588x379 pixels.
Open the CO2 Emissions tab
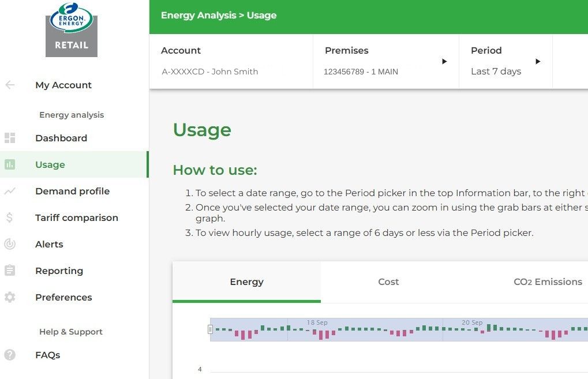click(547, 282)
